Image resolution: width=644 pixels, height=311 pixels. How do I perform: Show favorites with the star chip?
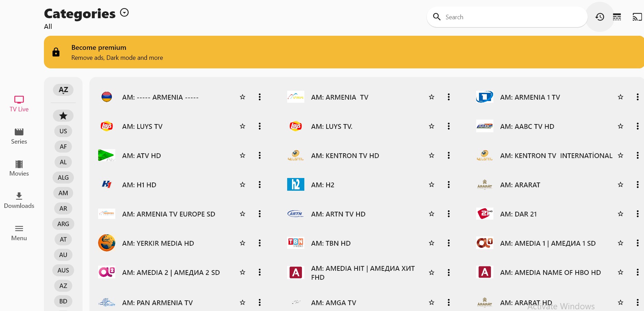coord(63,116)
